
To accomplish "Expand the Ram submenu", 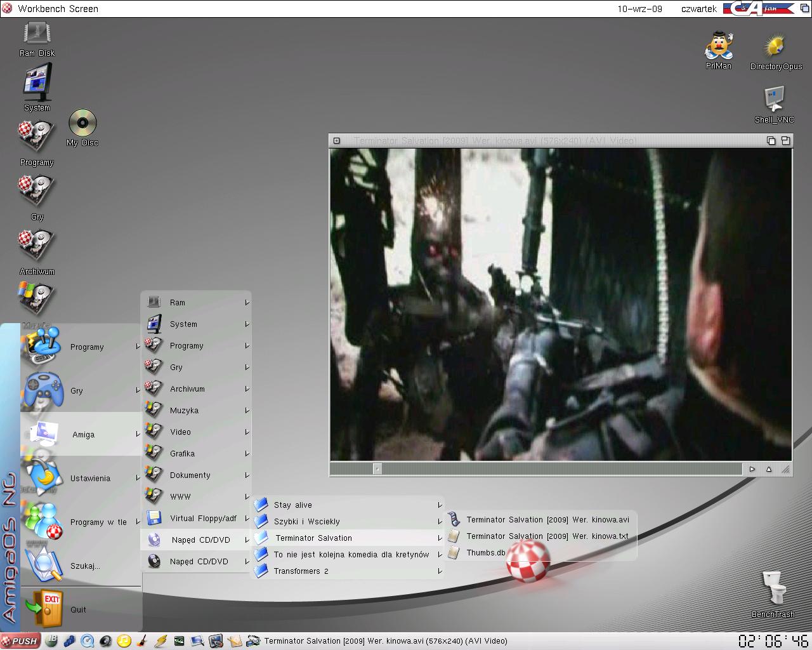I will [x=197, y=303].
